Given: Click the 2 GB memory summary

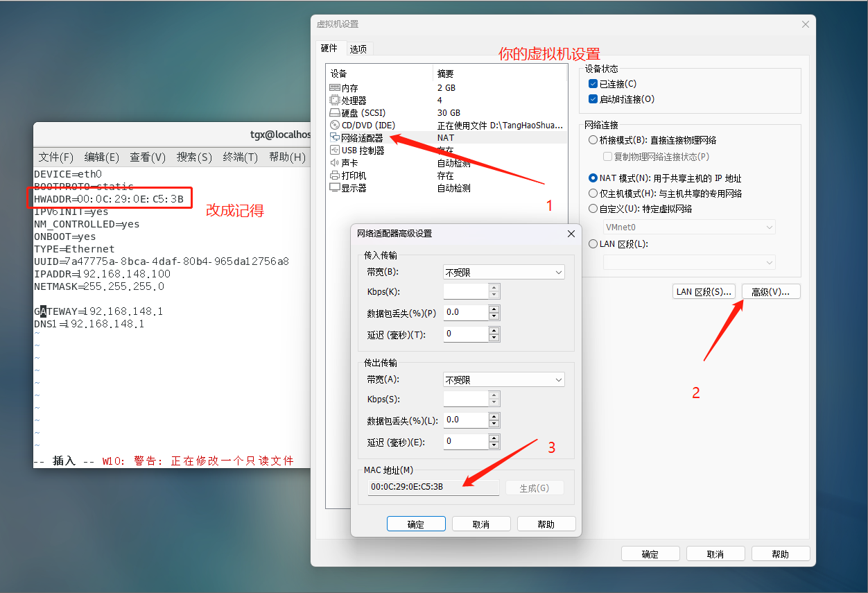Looking at the screenshot, I should [446, 88].
